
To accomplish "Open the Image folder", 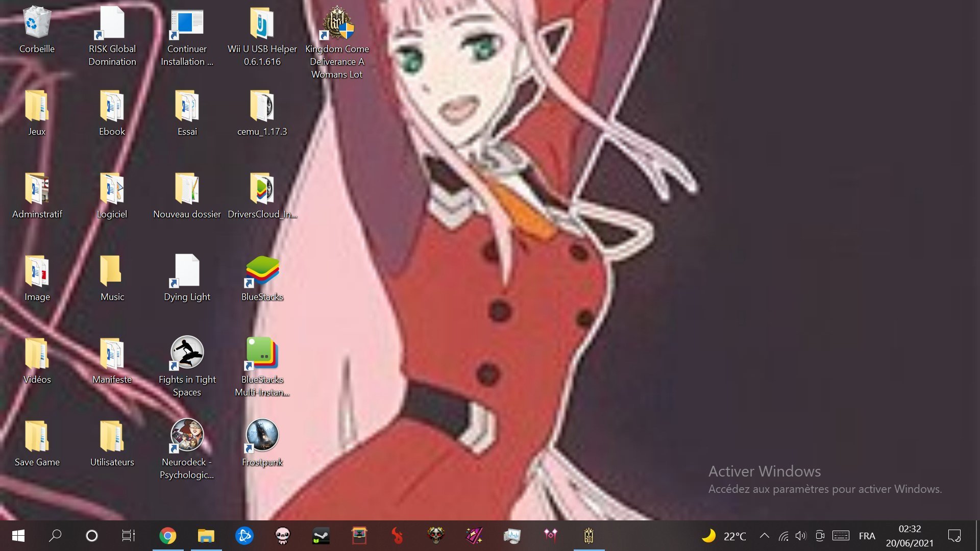I will (37, 279).
